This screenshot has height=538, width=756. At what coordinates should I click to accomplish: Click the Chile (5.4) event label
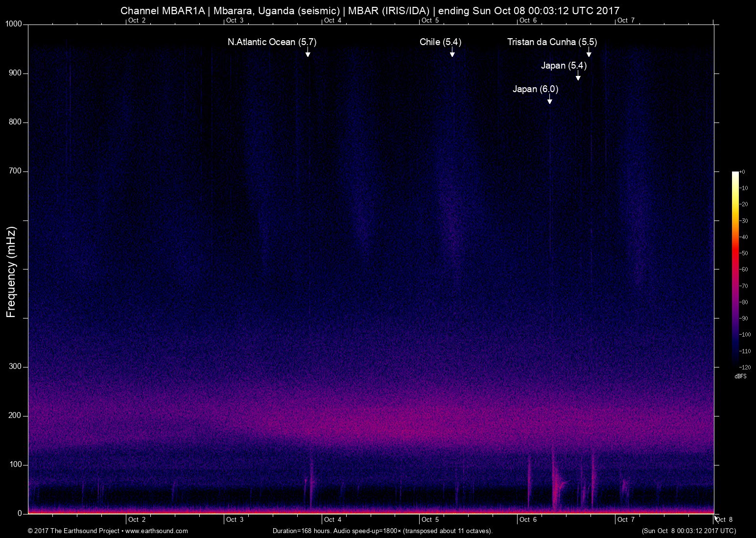coord(440,42)
